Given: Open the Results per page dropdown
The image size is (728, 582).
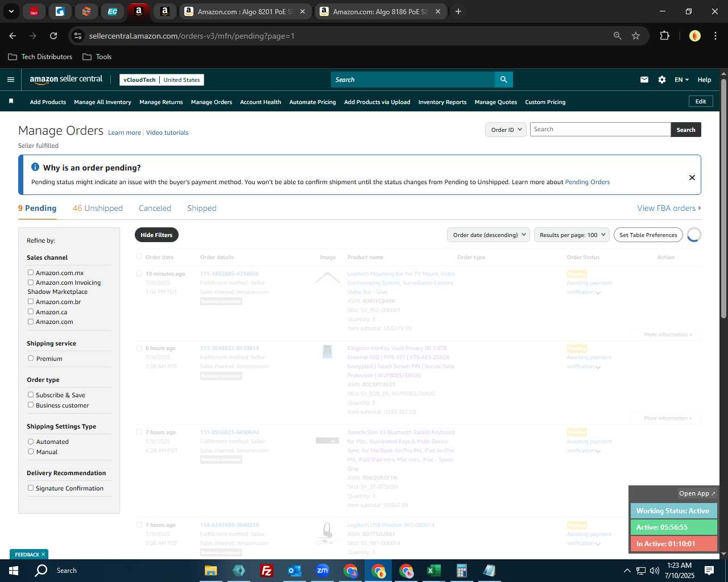Looking at the screenshot, I should click(x=572, y=235).
